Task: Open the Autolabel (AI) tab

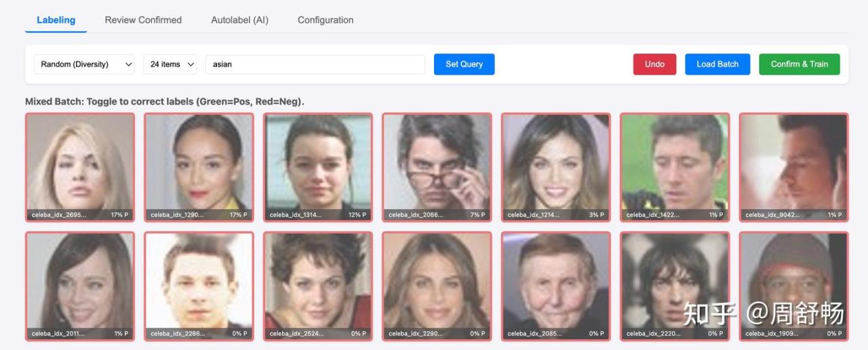Action: (239, 20)
